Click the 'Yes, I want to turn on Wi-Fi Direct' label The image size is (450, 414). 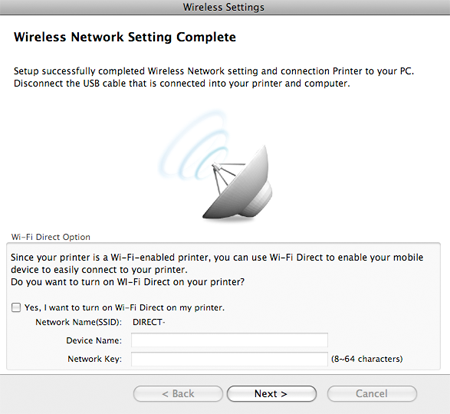point(124,307)
